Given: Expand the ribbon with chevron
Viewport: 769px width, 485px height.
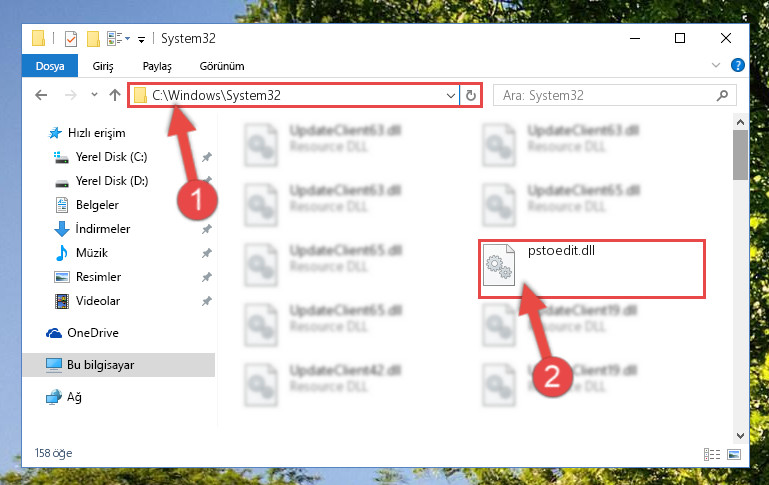Looking at the screenshot, I should coord(716,65).
